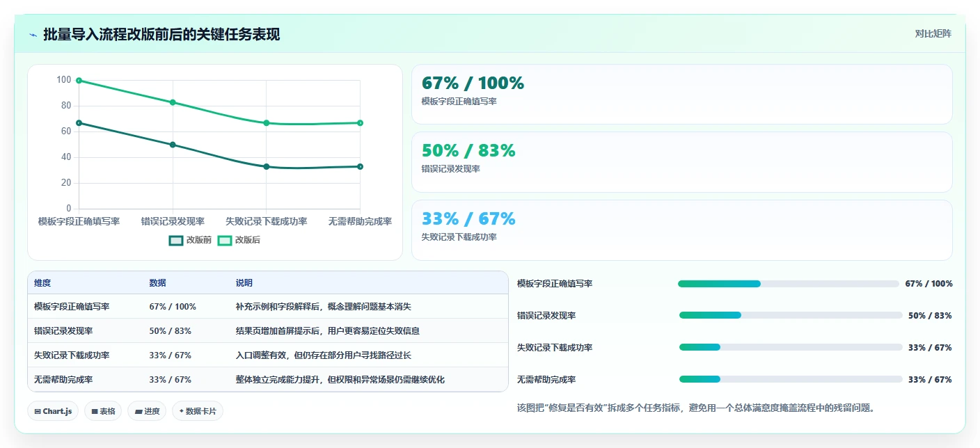Click the 失败记录下载成功率 progress bar
Image resolution: width=980 pixels, height=448 pixels.
point(791,348)
